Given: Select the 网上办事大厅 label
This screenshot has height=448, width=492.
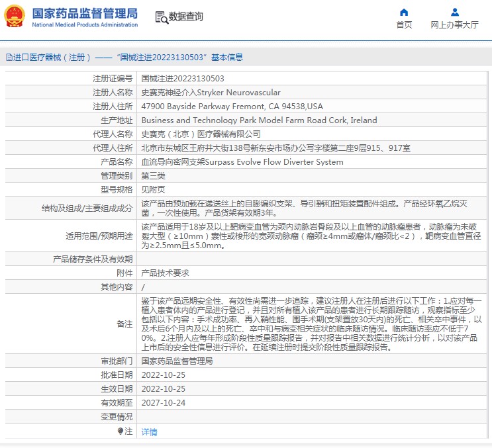Looking at the screenshot, I should pyautogui.click(x=454, y=24).
